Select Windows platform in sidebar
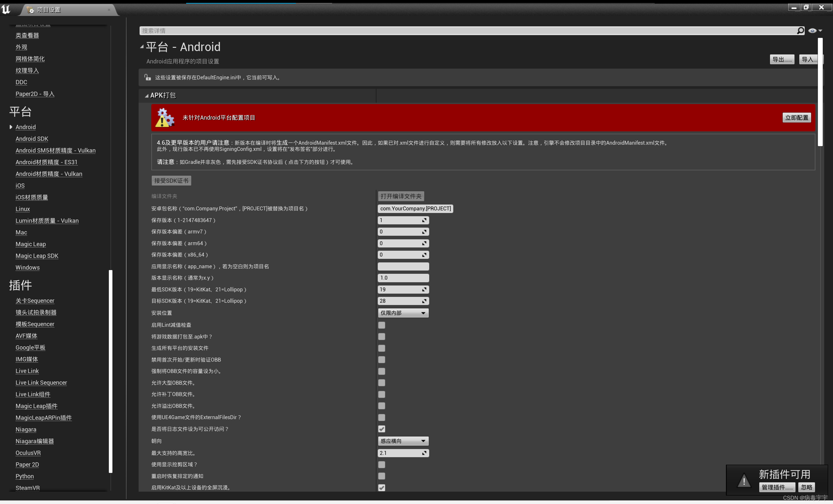Viewport: 833px width, 504px height. coord(27,268)
